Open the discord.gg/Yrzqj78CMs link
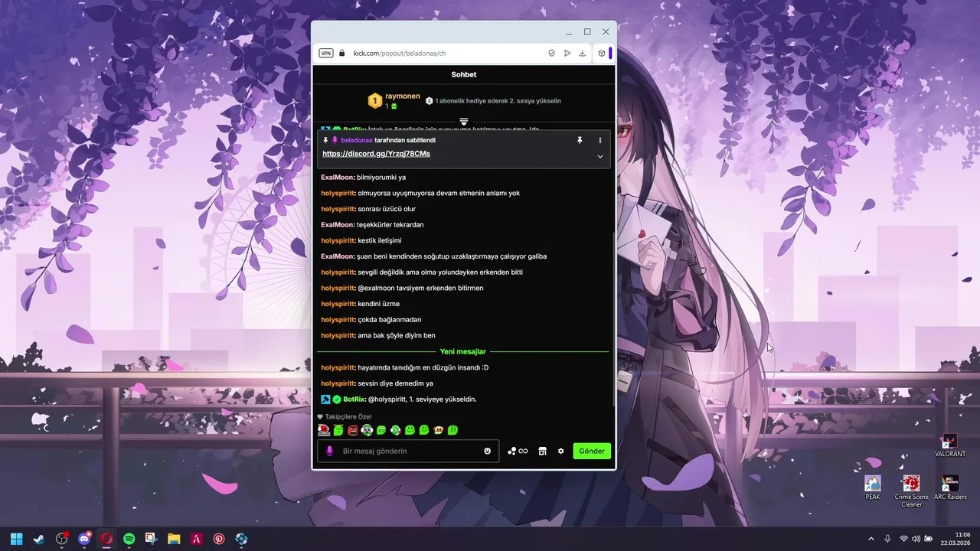 tap(376, 153)
